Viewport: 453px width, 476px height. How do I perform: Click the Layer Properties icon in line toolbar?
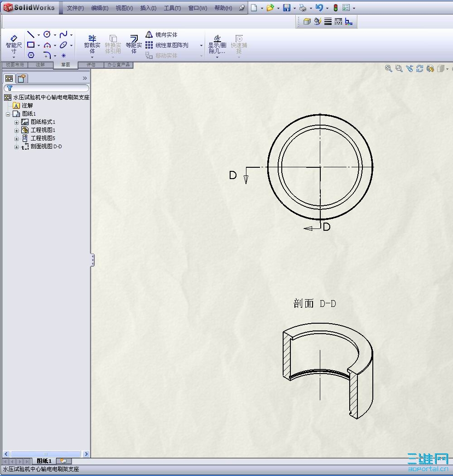(x=307, y=21)
